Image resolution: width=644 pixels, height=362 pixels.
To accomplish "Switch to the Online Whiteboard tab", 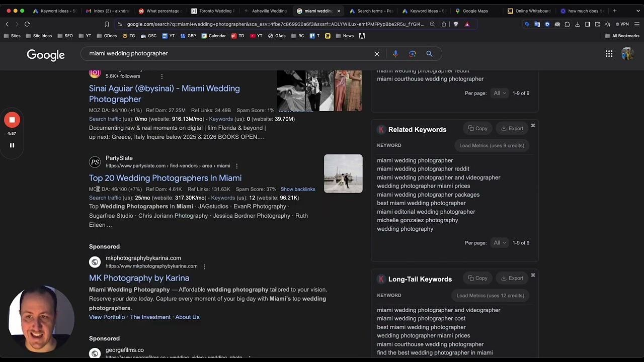I will coord(529,11).
